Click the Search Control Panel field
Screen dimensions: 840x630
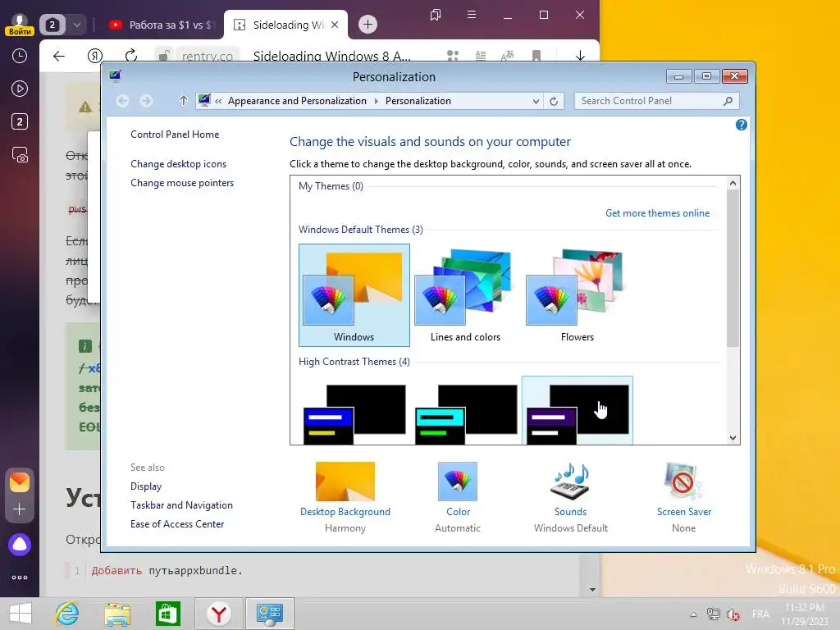tap(656, 101)
